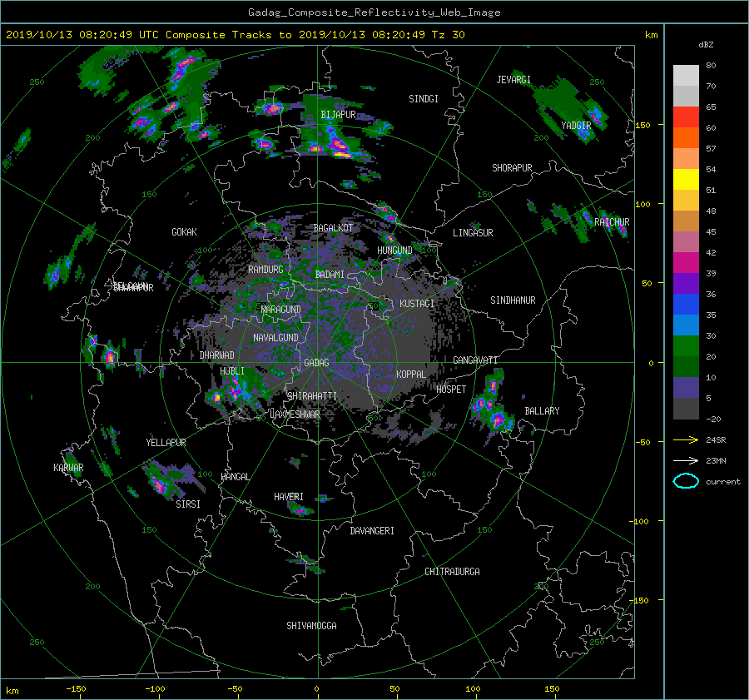The image size is (749, 700).
Task: Click the yellow 24SR arrow legend symbol
Action: pos(686,439)
